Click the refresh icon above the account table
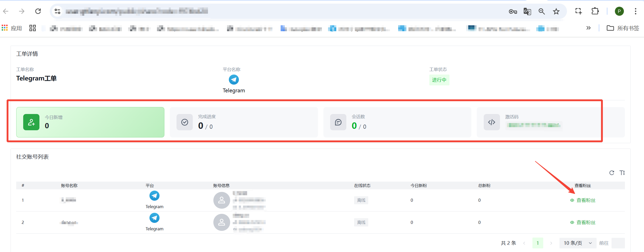Image resolution: width=644 pixels, height=252 pixels. pyautogui.click(x=612, y=173)
